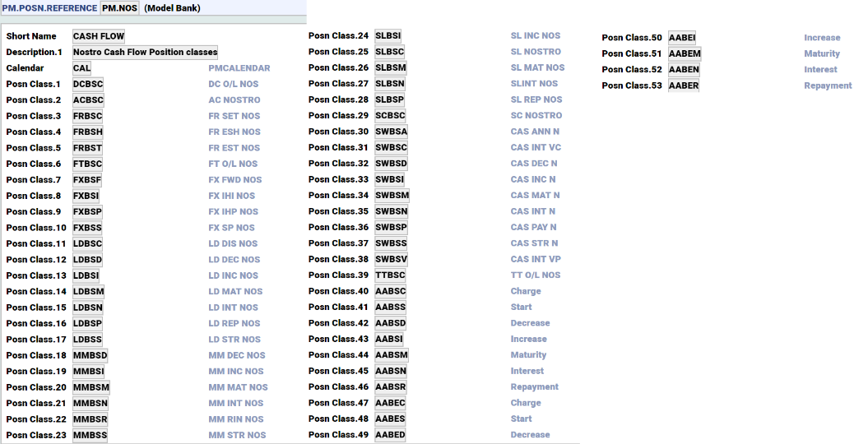868x444 pixels.
Task: Select the Posn Class.7 FXBSF field
Action: click(x=87, y=180)
